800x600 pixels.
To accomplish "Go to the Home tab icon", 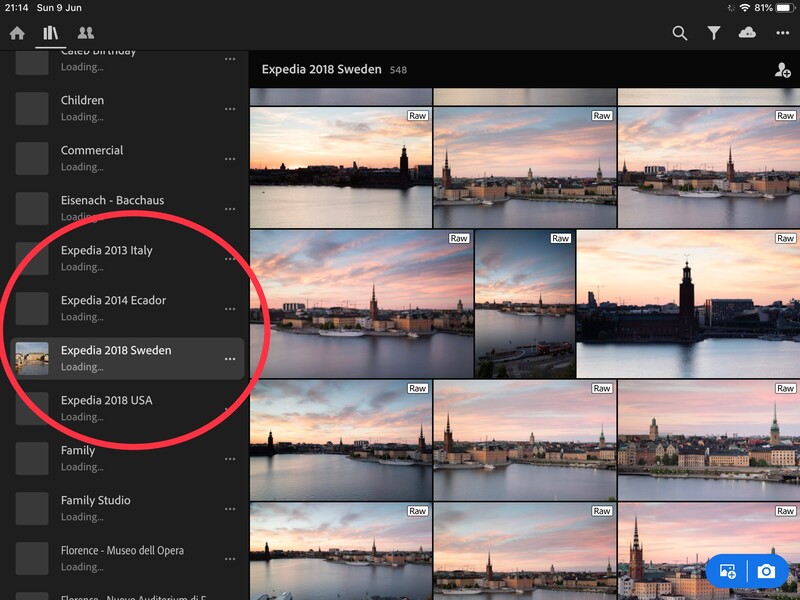I will tap(17, 33).
